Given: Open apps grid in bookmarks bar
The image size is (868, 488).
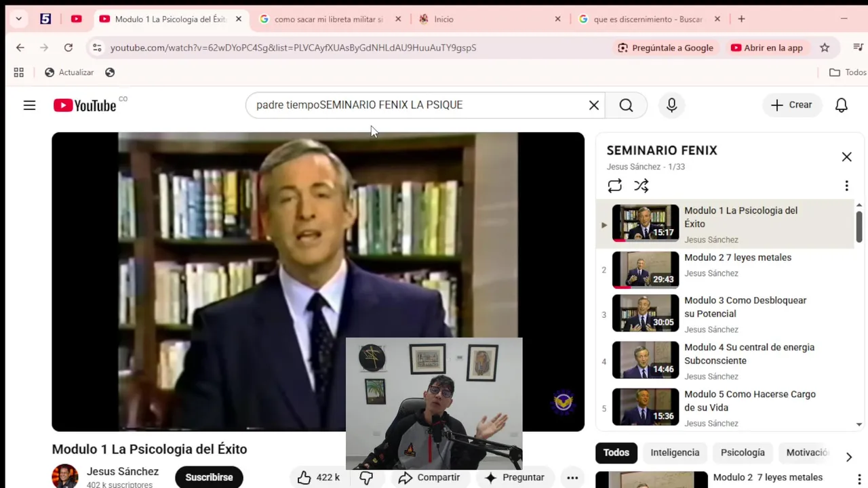Looking at the screenshot, I should click(x=19, y=73).
